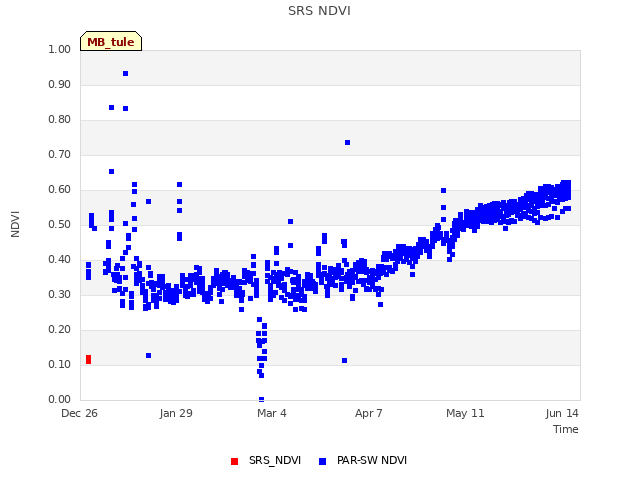This screenshot has height=480, width=640.
Task: Click the highest blue point near 0.93
Action: coord(126,73)
